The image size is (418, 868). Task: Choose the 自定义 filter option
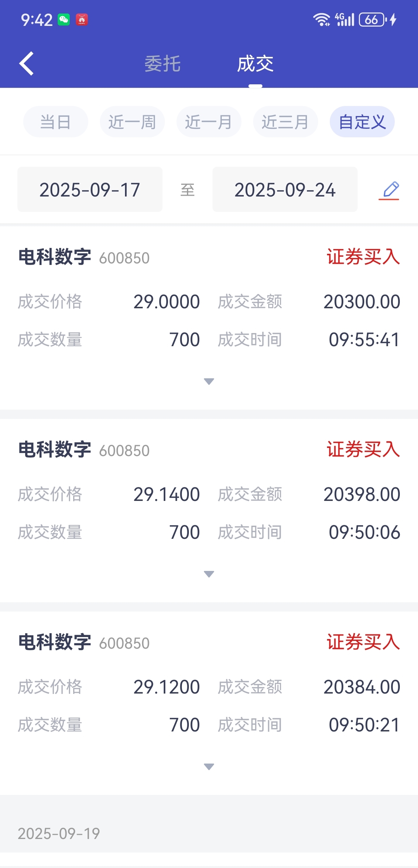coord(362,122)
